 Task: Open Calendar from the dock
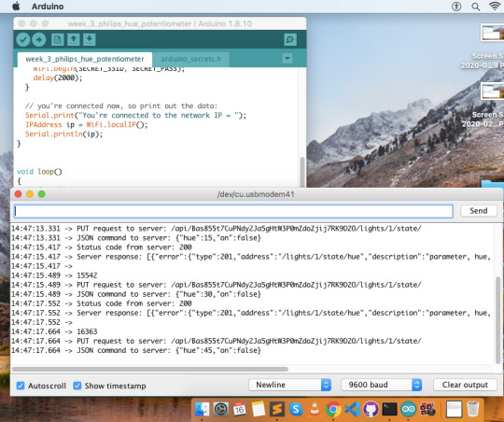click(240, 409)
